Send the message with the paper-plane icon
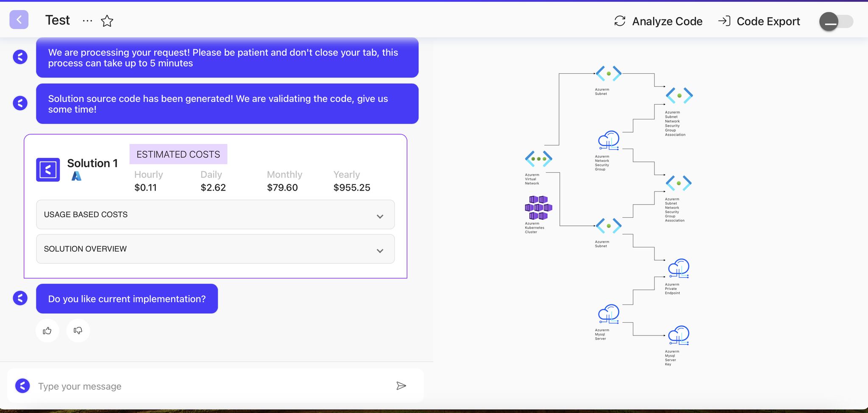Image resolution: width=868 pixels, height=413 pixels. tap(401, 385)
